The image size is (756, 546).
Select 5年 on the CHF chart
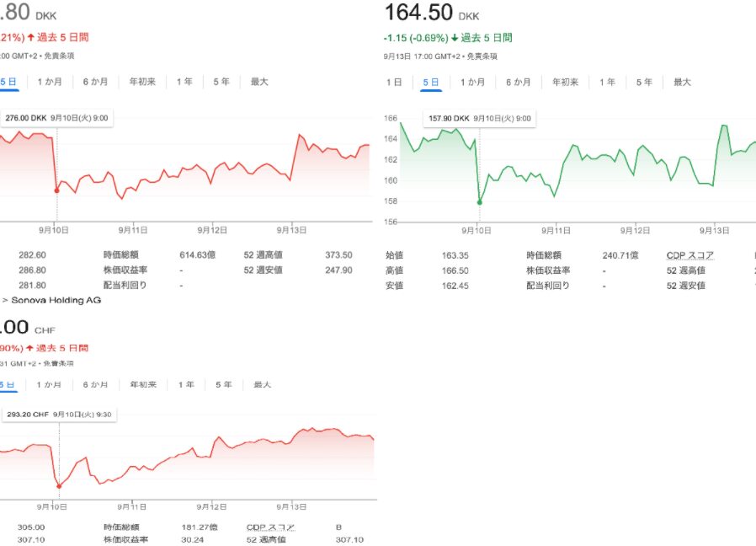tap(222, 384)
